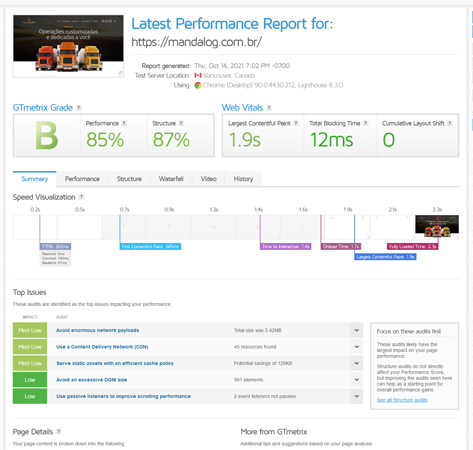473x450 pixels.
Task: Click 'Potential savings of 128KB' text
Action: (x=263, y=363)
